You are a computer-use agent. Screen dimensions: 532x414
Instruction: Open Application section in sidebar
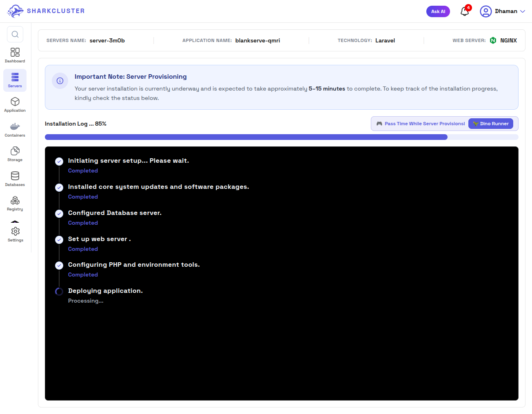pos(15,105)
